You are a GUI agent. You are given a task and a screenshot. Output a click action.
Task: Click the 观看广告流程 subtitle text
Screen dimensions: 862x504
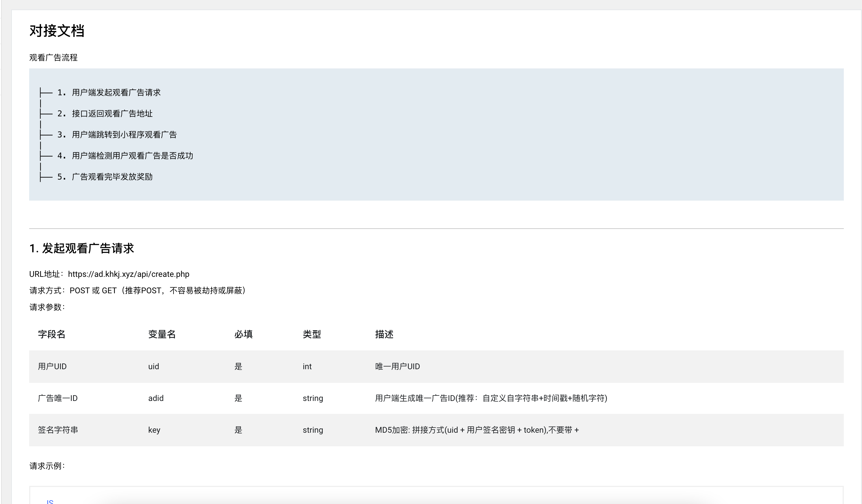click(53, 57)
